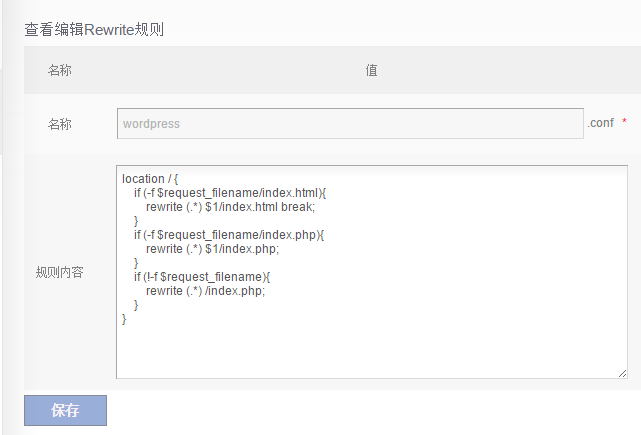This screenshot has width=641, height=435.
Task: Click the if -f index.php condition line
Action: click(229, 234)
